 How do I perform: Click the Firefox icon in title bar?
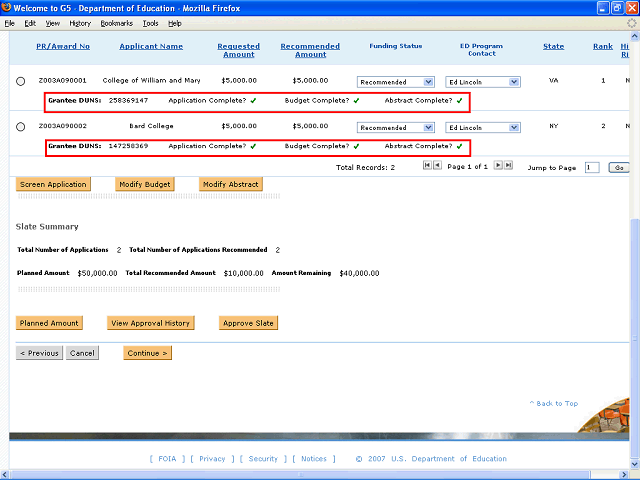tap(9, 7)
